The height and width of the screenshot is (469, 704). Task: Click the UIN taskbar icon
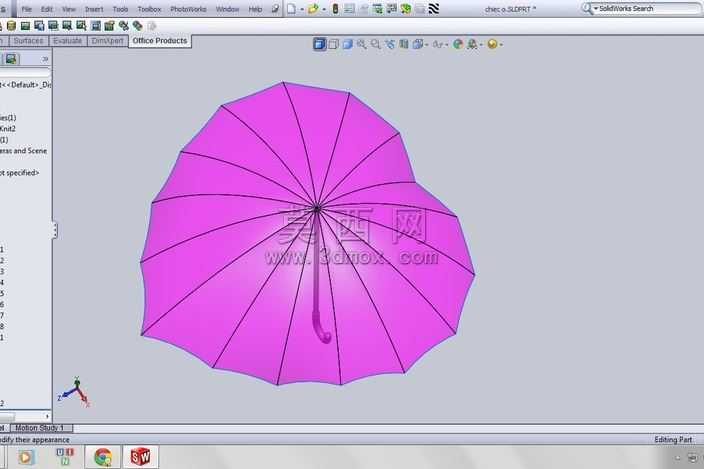pos(65,456)
